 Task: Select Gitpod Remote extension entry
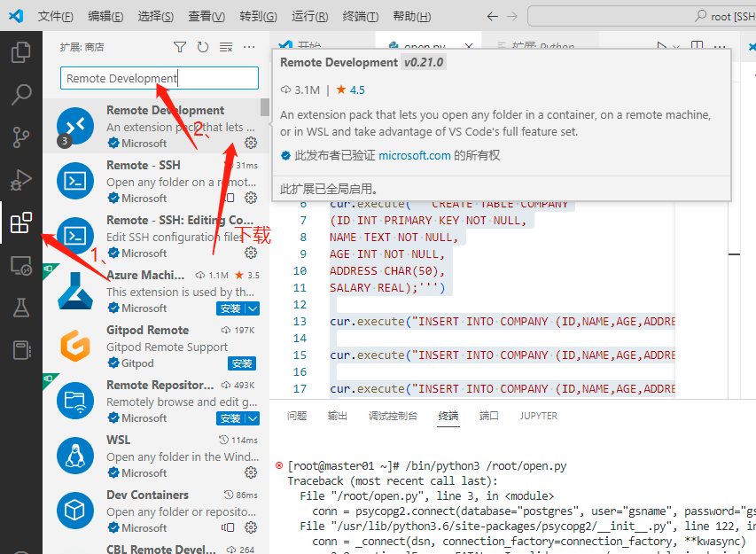coord(156,347)
